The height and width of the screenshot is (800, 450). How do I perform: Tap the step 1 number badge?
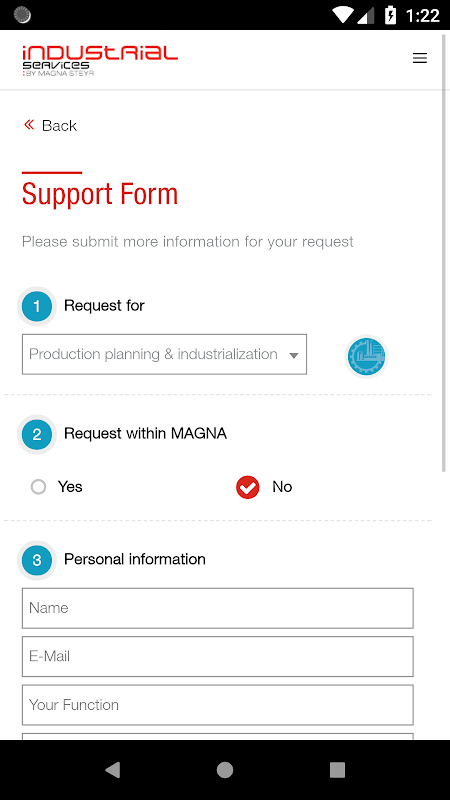(x=37, y=306)
